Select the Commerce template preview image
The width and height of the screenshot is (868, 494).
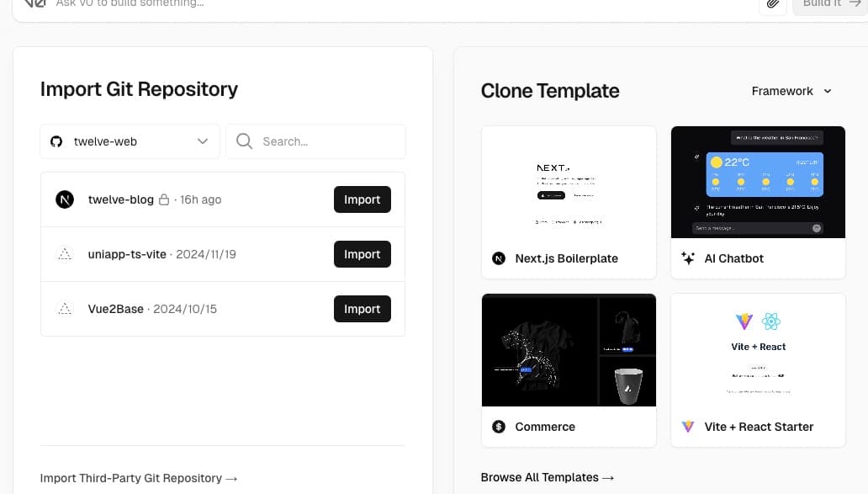(569, 350)
